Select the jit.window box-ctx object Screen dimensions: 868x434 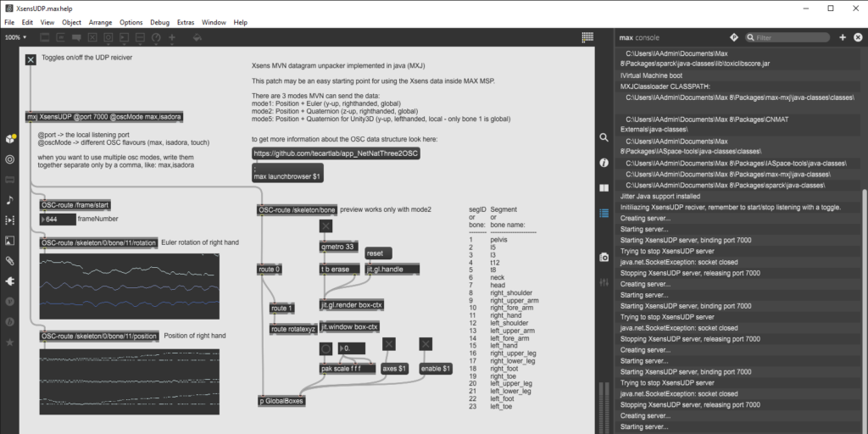[x=350, y=326]
